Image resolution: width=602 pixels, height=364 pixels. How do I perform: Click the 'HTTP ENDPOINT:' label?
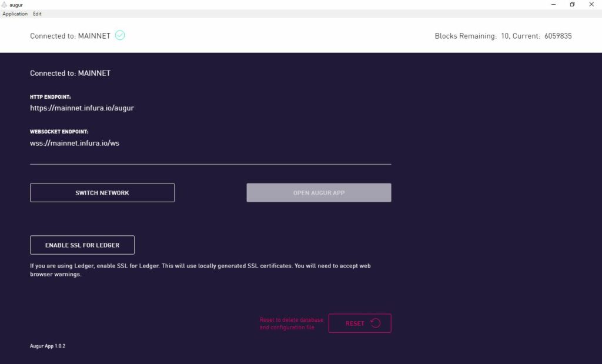(x=51, y=97)
